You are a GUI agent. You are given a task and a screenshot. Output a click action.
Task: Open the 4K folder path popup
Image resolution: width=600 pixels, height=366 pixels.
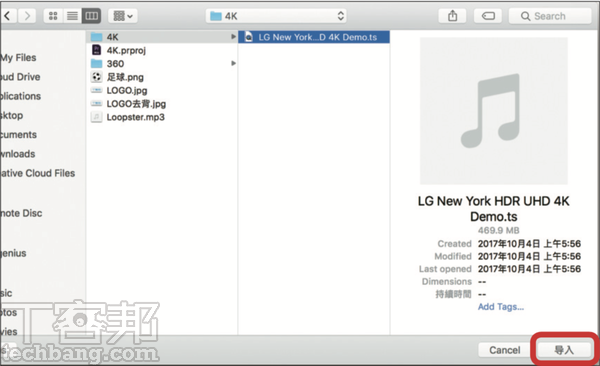click(276, 16)
